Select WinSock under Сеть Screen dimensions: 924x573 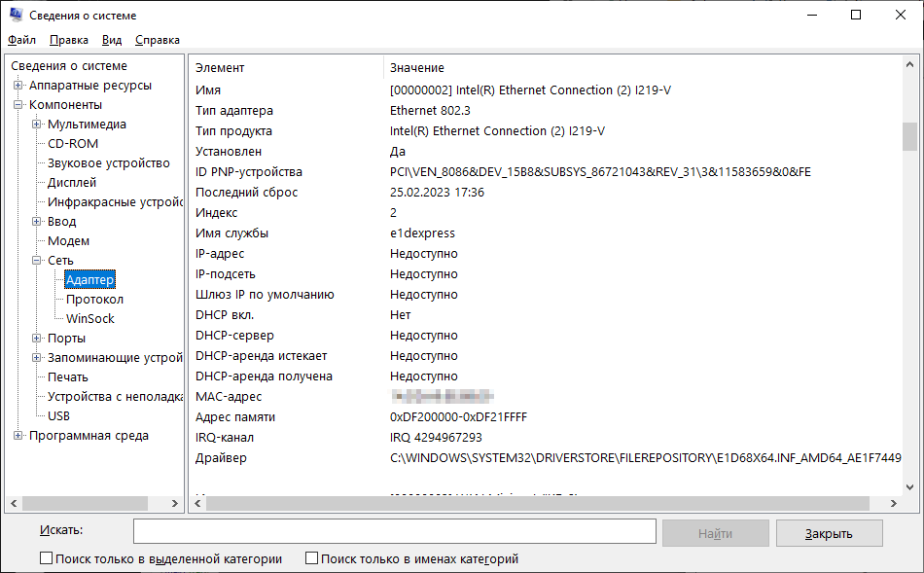point(89,319)
